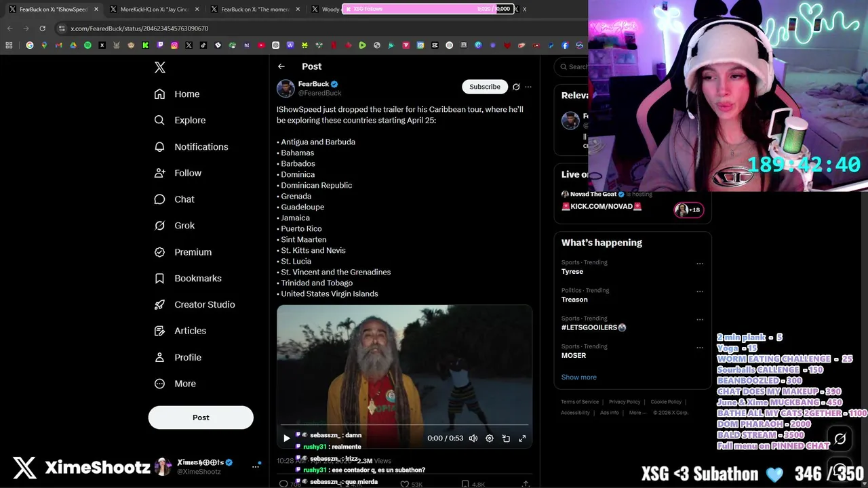The image size is (868, 488).
Task: Click the Articles icon in sidebar
Action: (159, 331)
